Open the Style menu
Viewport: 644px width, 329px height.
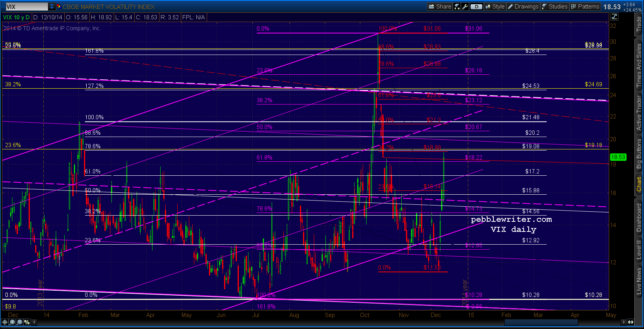coord(495,7)
